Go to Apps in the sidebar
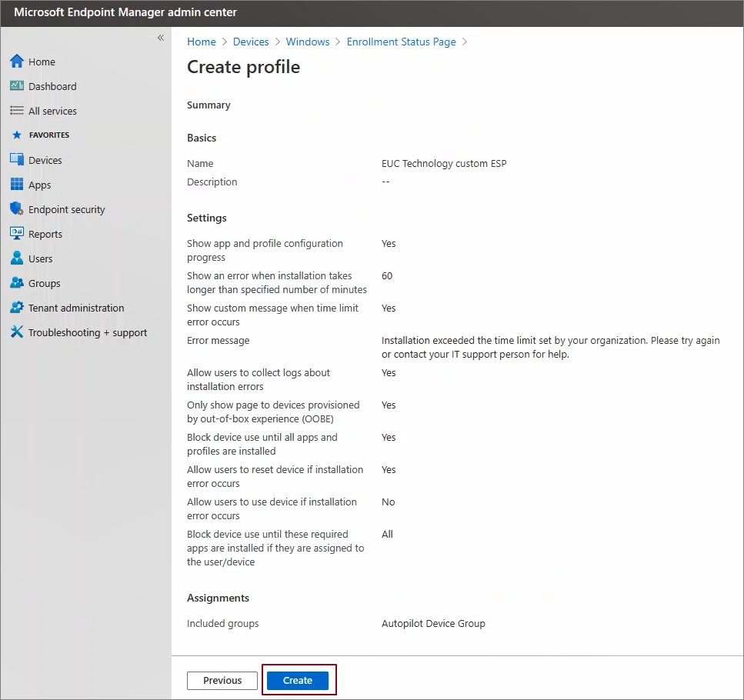 39,185
